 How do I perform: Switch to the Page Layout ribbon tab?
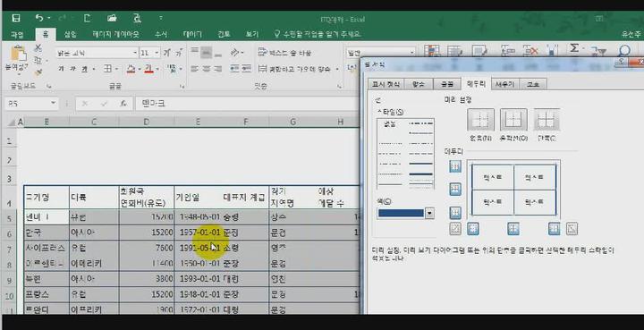pyautogui.click(x=115, y=34)
